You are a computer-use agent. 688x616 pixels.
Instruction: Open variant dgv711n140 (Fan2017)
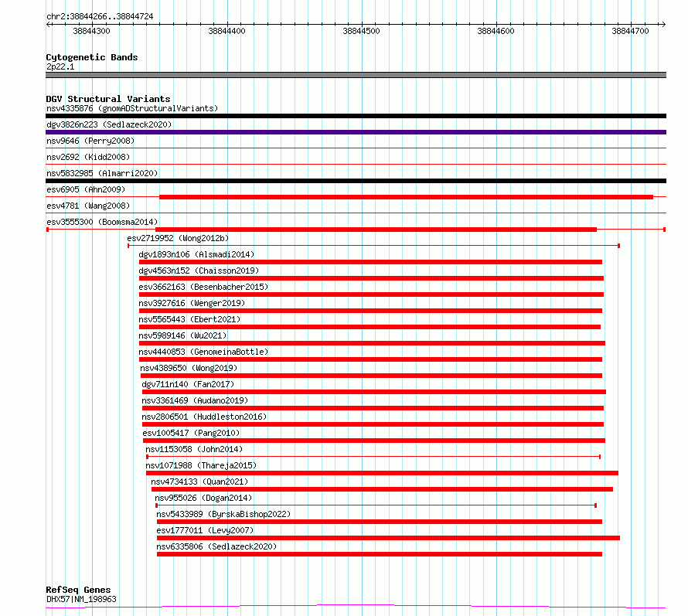pyautogui.click(x=189, y=384)
